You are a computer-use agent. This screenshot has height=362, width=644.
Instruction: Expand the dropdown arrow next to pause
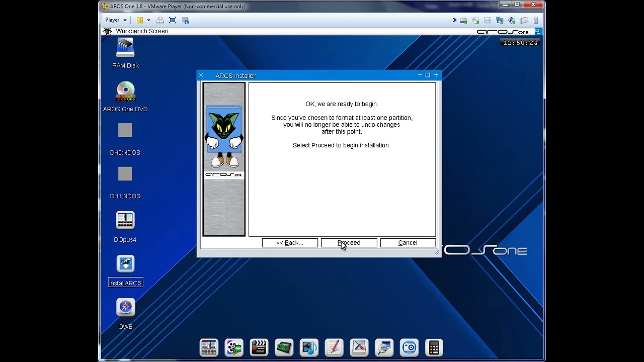tap(148, 20)
